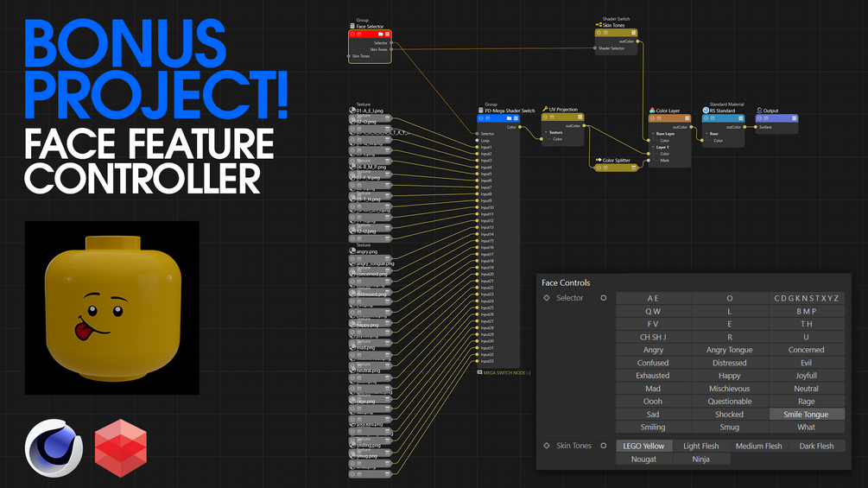Choose the Smug face

click(730, 428)
